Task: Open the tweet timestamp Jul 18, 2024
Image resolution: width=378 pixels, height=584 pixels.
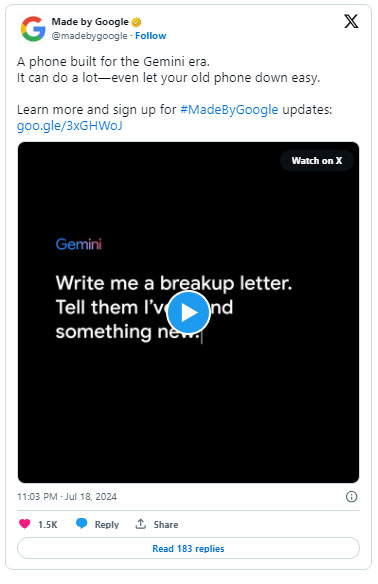Action: coord(67,496)
